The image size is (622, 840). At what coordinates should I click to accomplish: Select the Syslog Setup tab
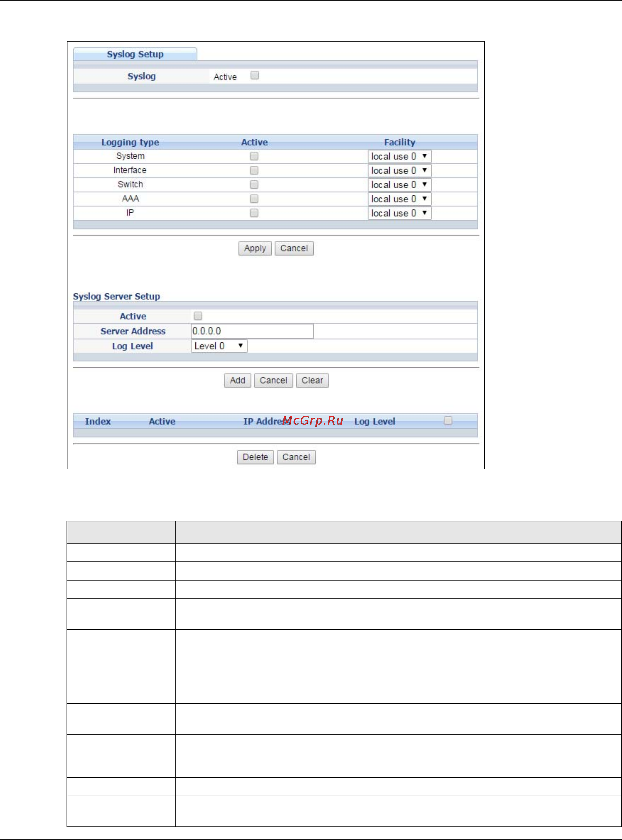tap(135, 54)
